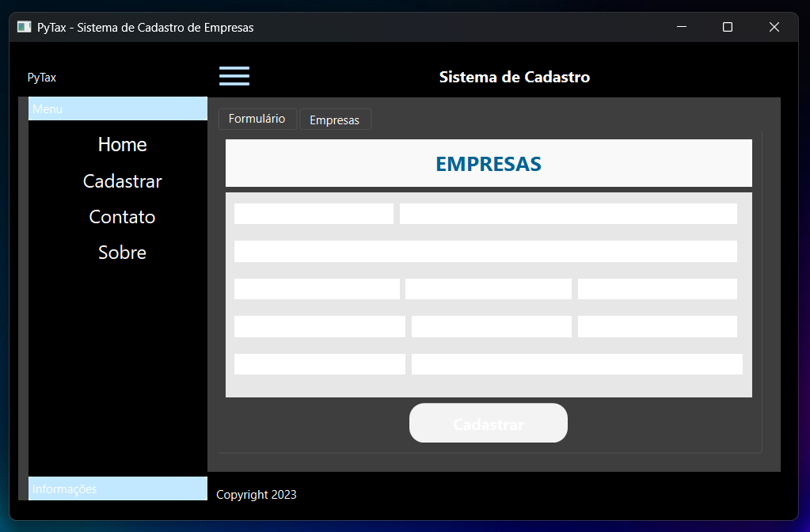Click the wide right field in the first form row
The image size is (810, 532).
568,214
